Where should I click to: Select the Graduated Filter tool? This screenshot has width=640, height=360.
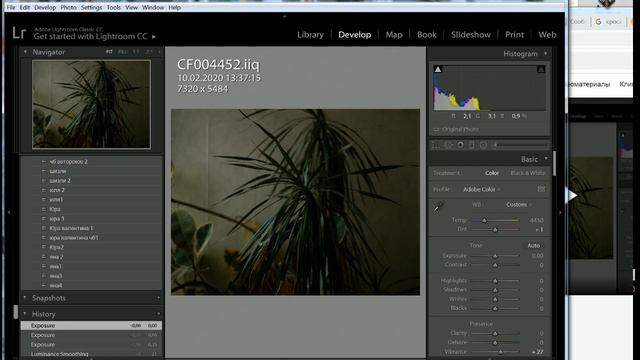tap(471, 145)
